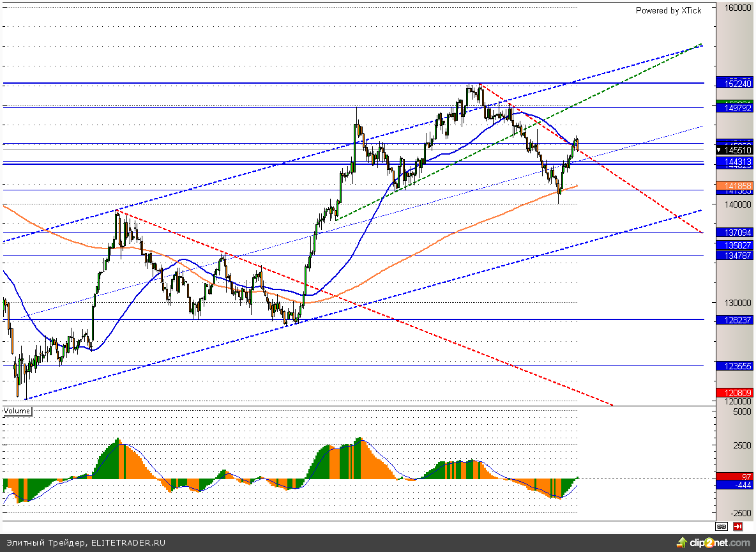Click the orange 141858 moving average label
Viewport: 756px width, 552px height.
coord(737,185)
